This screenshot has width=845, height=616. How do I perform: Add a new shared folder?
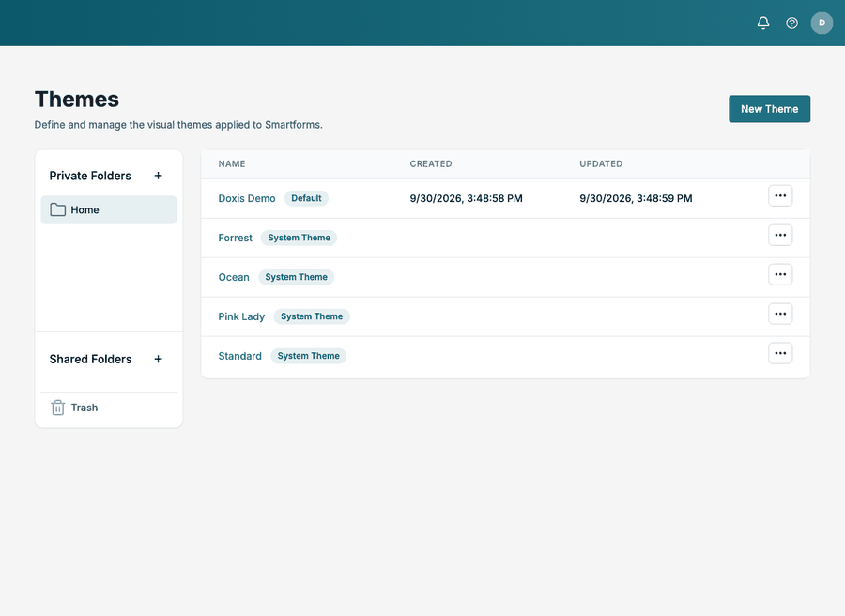(158, 359)
